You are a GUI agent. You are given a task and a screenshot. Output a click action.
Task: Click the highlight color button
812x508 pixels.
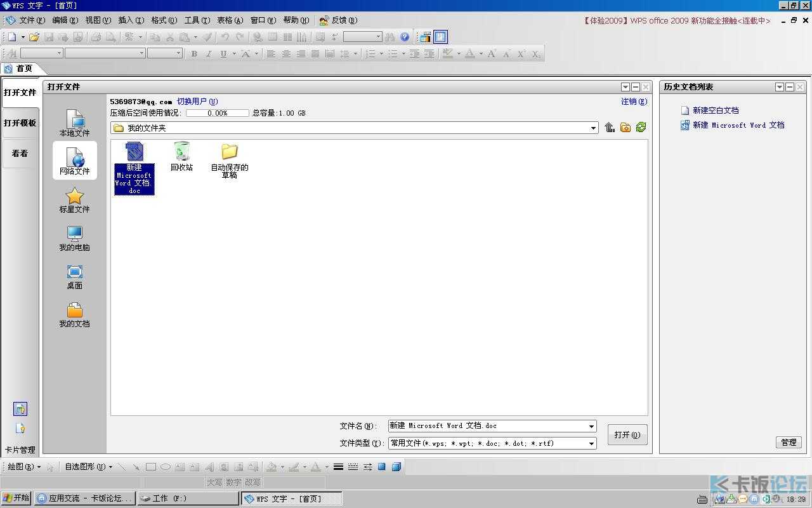448,54
